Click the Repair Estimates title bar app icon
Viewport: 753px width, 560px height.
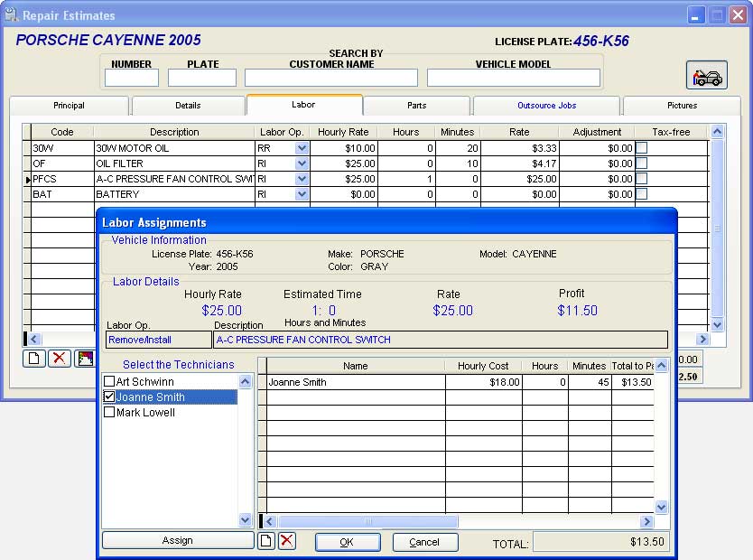click(x=11, y=14)
